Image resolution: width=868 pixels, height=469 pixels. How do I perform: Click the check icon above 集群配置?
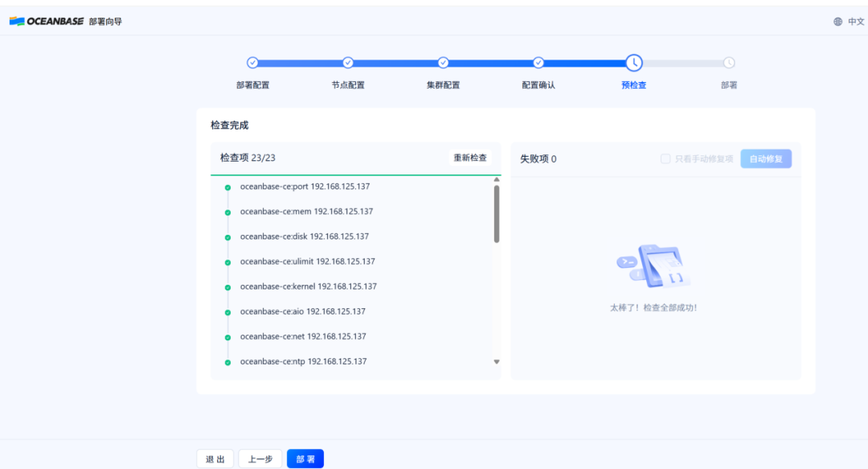pyautogui.click(x=443, y=62)
